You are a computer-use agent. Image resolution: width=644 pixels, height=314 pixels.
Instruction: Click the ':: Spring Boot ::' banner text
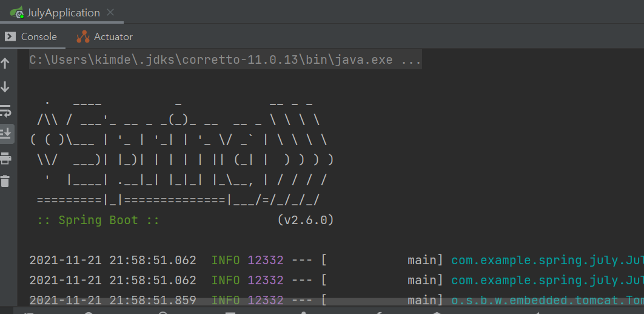click(x=98, y=220)
